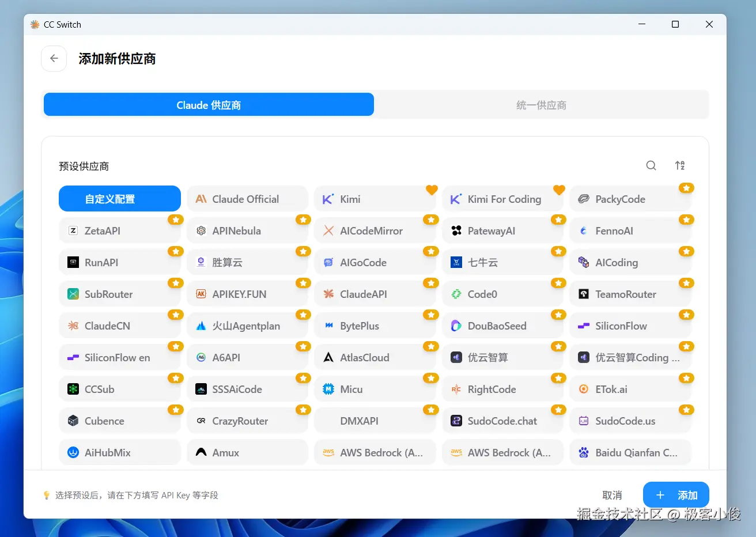Switch to the 统一供应商 tab
This screenshot has width=756, height=537.
coord(541,105)
